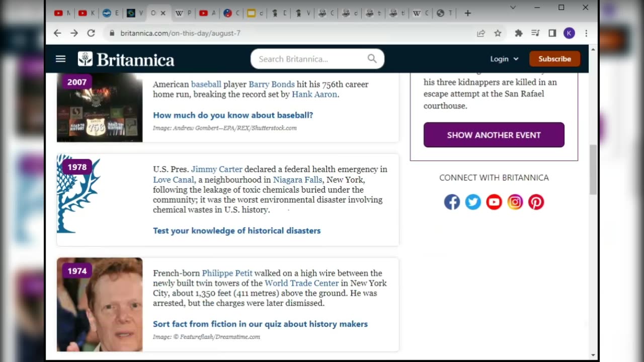The width and height of the screenshot is (644, 362).
Task: Open How much do you know about baseball quiz
Action: [233, 115]
